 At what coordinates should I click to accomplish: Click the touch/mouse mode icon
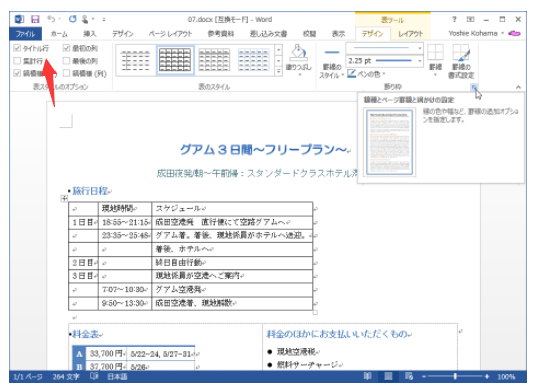click(x=85, y=19)
